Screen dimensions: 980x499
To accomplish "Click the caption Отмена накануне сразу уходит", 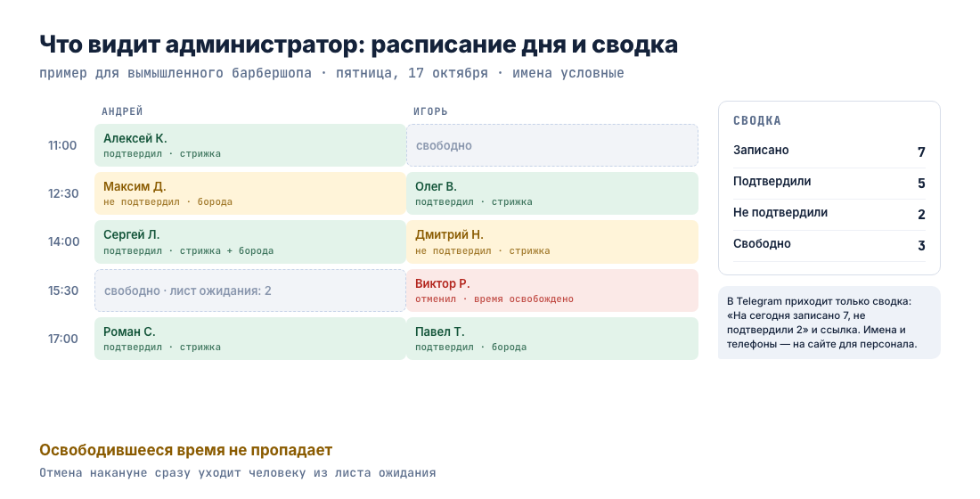I will (x=238, y=473).
